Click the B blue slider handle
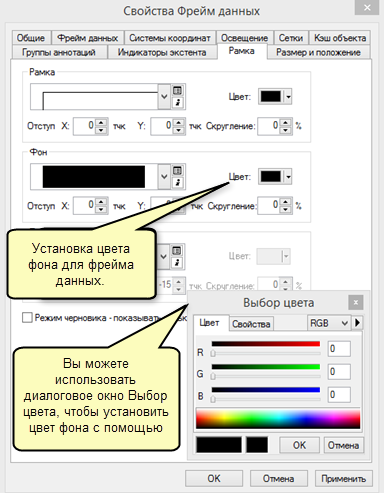 pos(213,399)
